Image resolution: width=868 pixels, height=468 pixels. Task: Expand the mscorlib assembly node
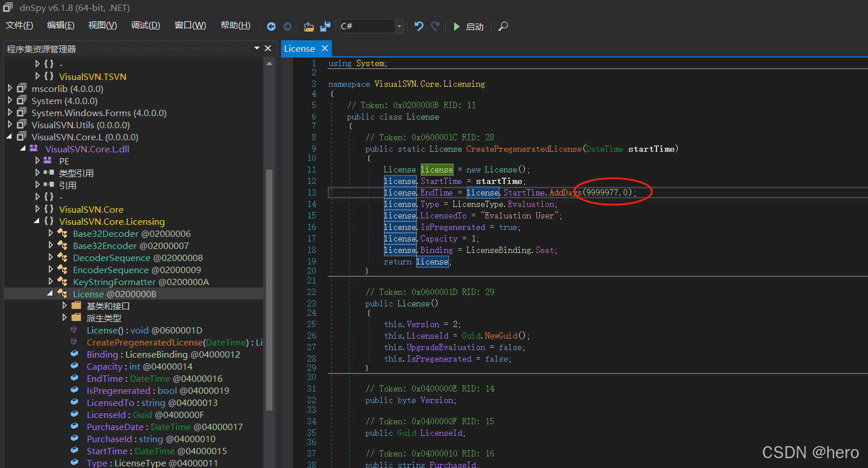point(10,89)
